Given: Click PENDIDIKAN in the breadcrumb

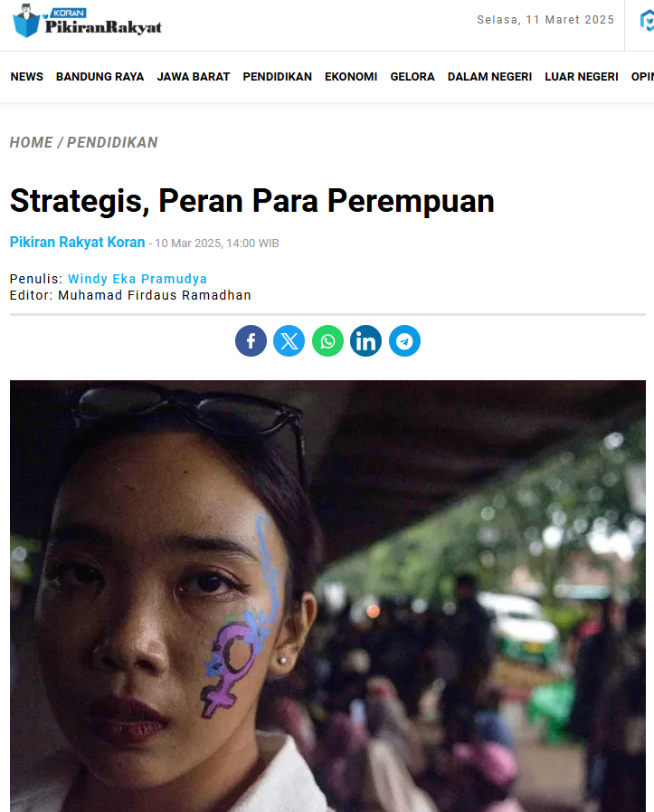Looking at the screenshot, I should 112,142.
